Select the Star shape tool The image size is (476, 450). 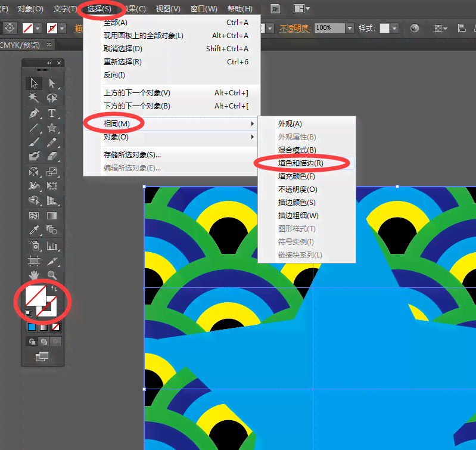52,128
